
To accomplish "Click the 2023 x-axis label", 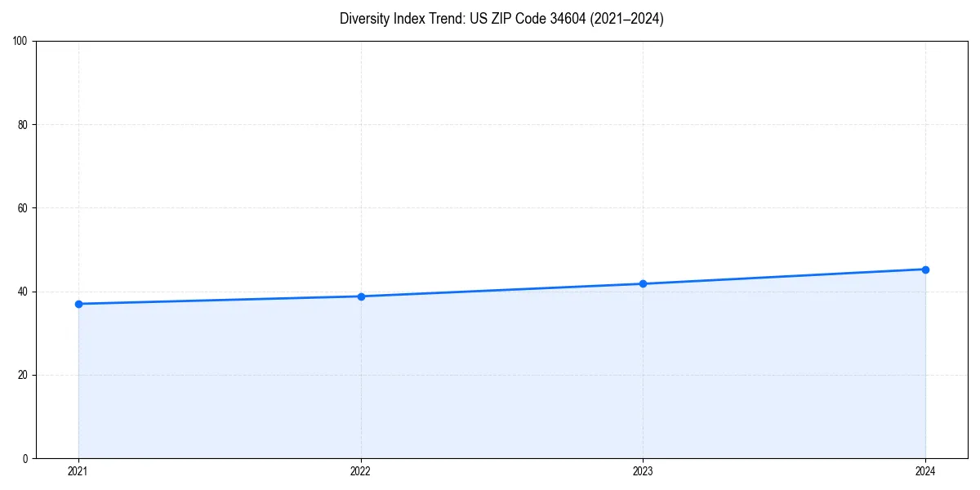I will [x=644, y=470].
